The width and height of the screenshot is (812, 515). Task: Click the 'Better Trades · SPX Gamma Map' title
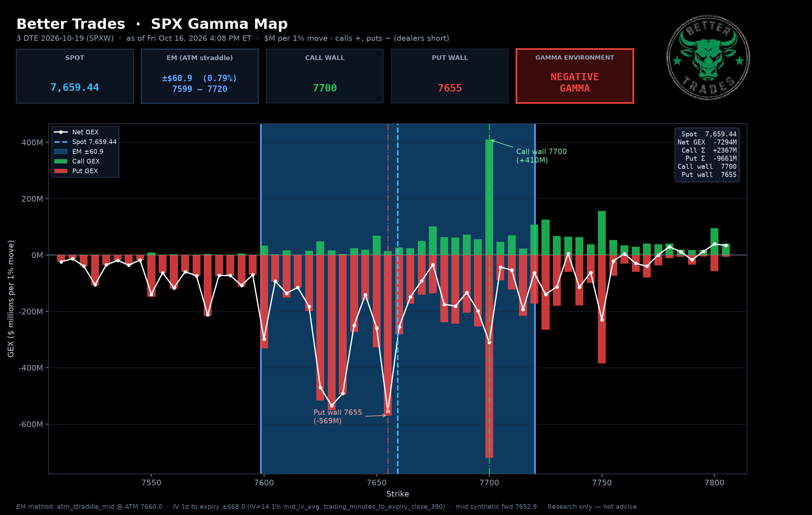[152, 24]
